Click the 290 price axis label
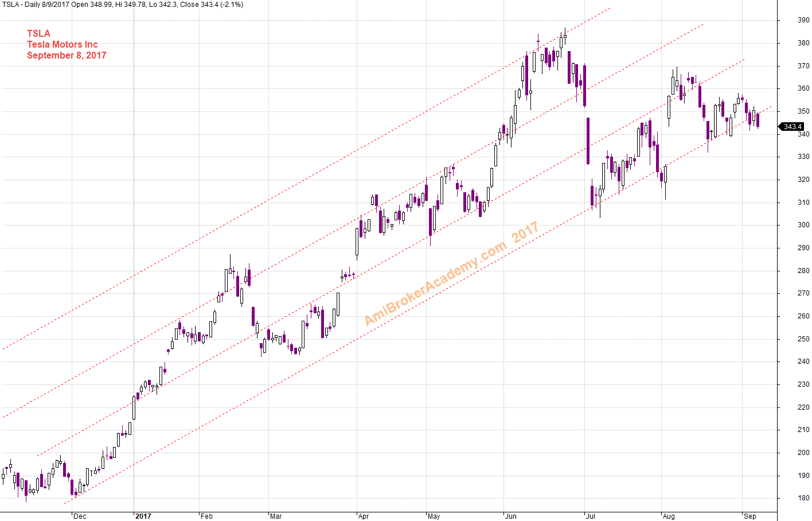Viewport: 812px width, 521px height. (x=803, y=248)
